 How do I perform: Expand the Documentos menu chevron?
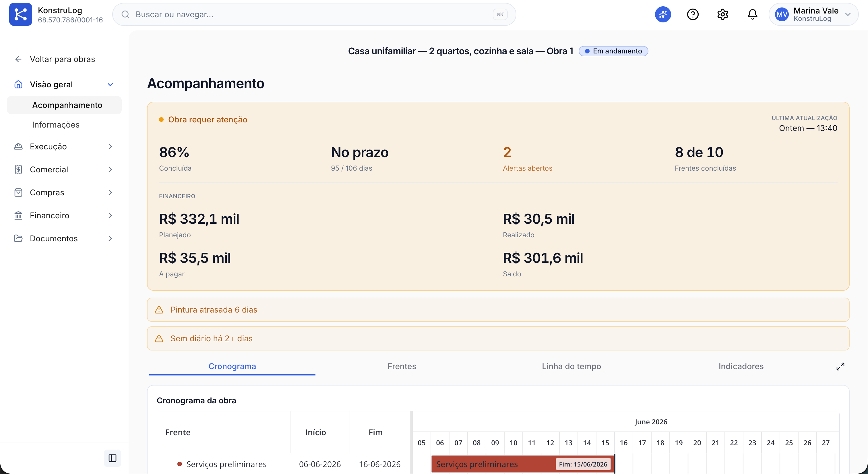110,238
